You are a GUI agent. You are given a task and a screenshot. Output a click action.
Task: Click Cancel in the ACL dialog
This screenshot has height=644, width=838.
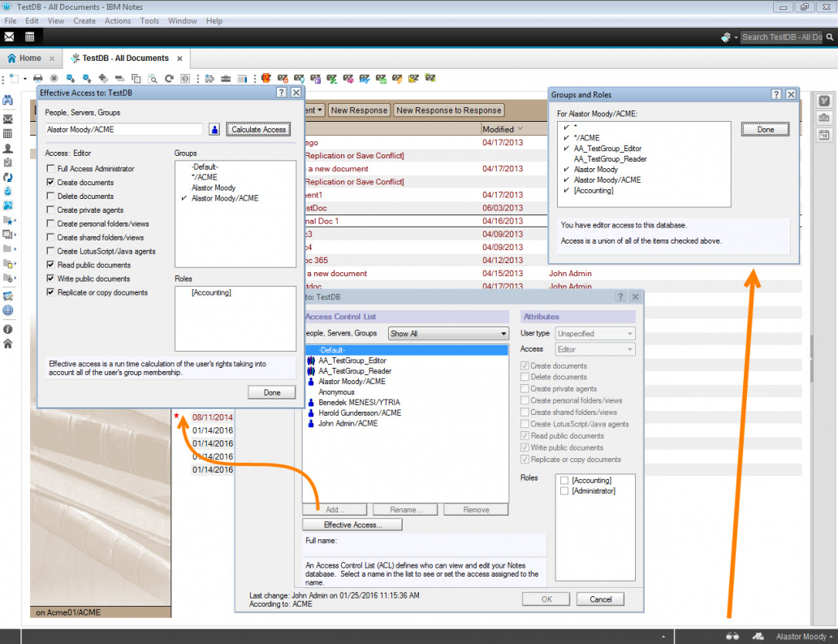[600, 599]
